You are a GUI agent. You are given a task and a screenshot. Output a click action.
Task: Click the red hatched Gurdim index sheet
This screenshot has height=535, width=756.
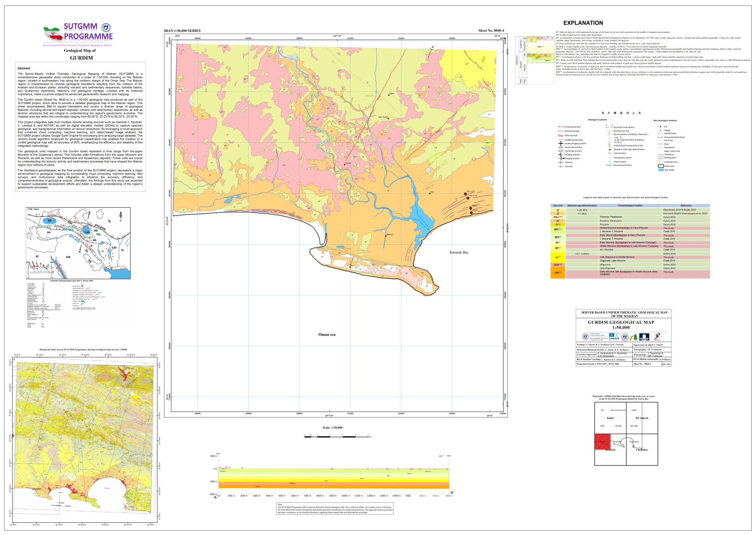click(x=602, y=442)
